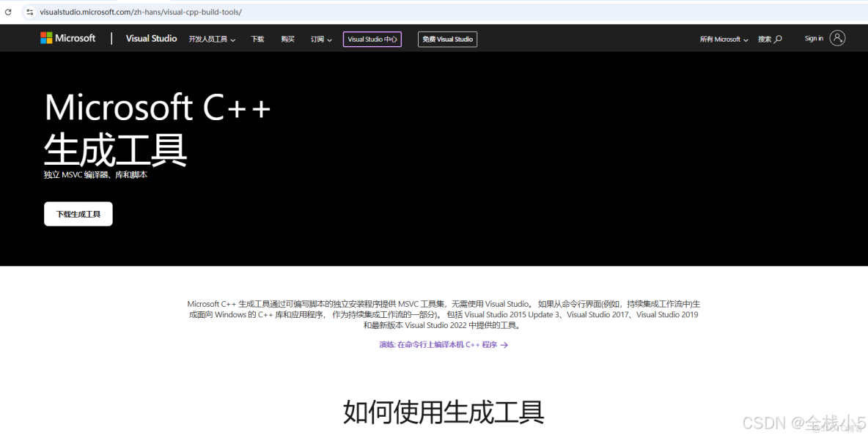This screenshot has height=438, width=868.
Task: Click the 免费 Visual Studio button
Action: 447,39
